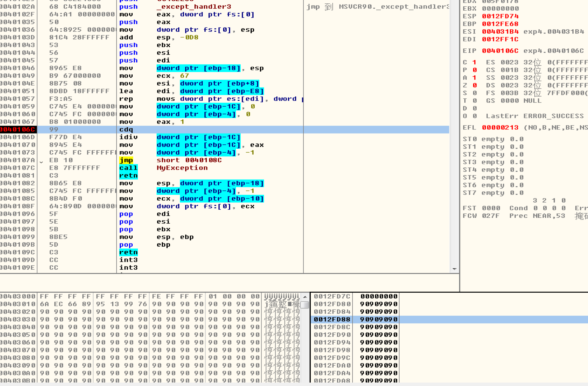Image resolution: width=588 pixels, height=386 pixels.
Task: Click EDI register value 0012FF1C
Action: [x=500, y=39]
